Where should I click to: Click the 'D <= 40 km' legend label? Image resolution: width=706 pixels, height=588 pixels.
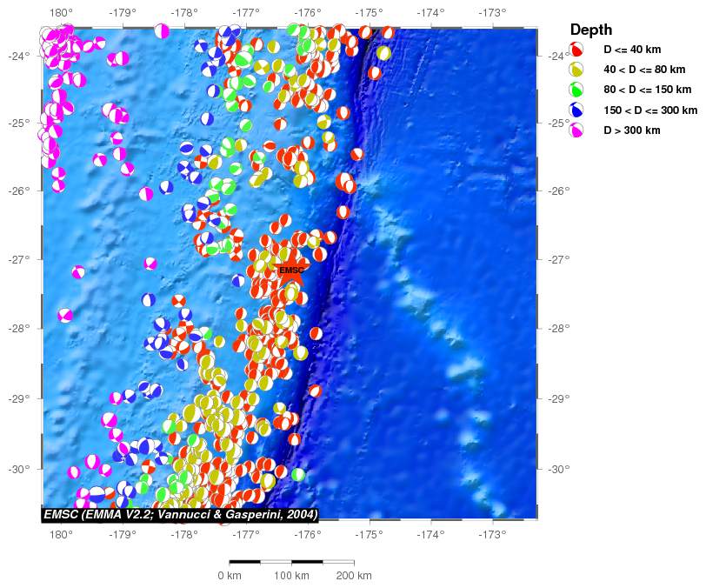point(632,50)
